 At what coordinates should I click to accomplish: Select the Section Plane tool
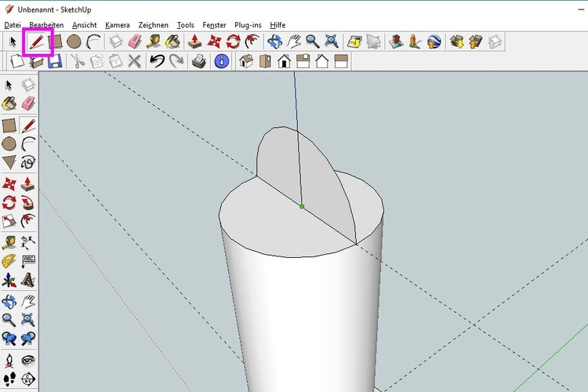coord(28,379)
